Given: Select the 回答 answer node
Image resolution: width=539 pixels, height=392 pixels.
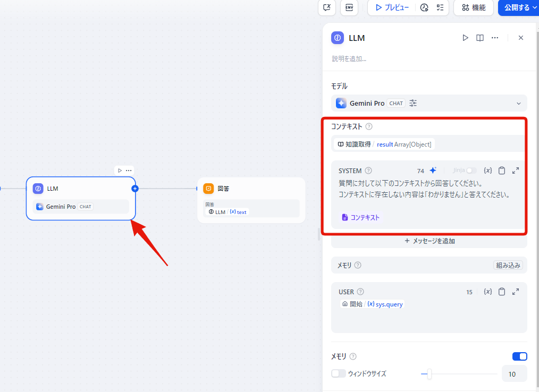Looking at the screenshot, I should (251, 200).
